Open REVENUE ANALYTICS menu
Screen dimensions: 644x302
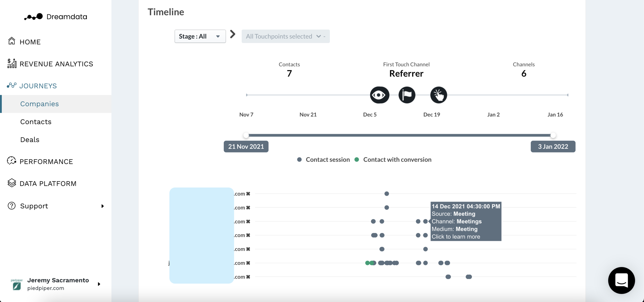point(56,64)
